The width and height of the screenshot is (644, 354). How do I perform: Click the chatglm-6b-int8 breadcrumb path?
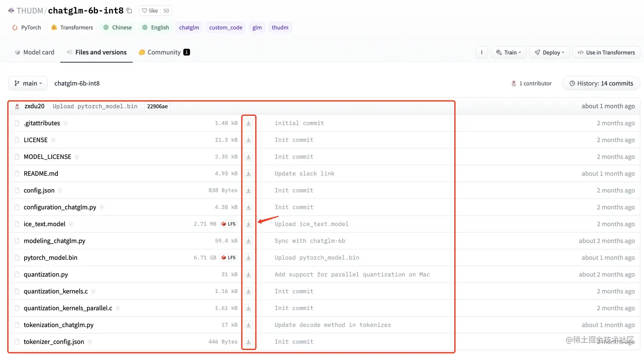coord(77,83)
